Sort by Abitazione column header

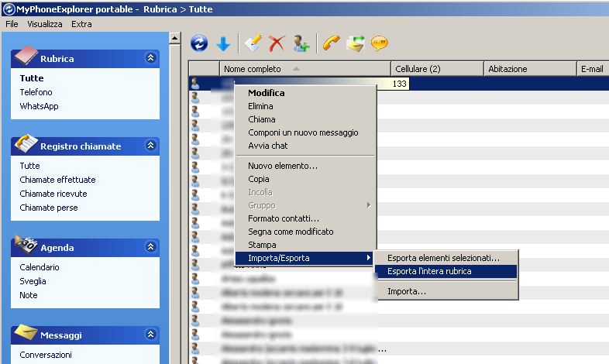530,69
